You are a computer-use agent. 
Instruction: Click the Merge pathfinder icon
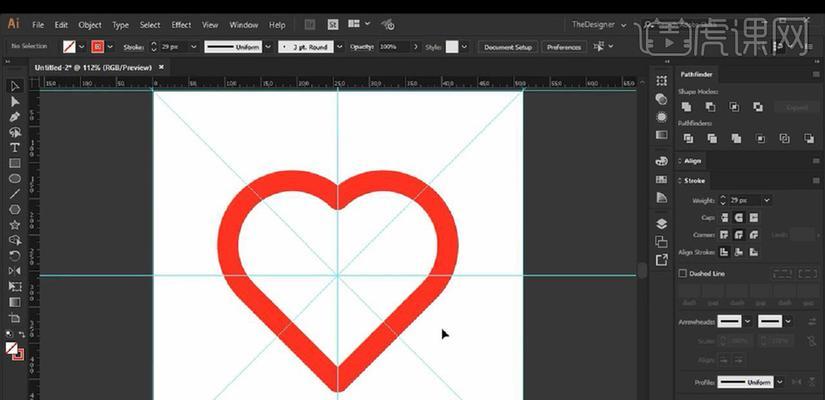click(736, 138)
